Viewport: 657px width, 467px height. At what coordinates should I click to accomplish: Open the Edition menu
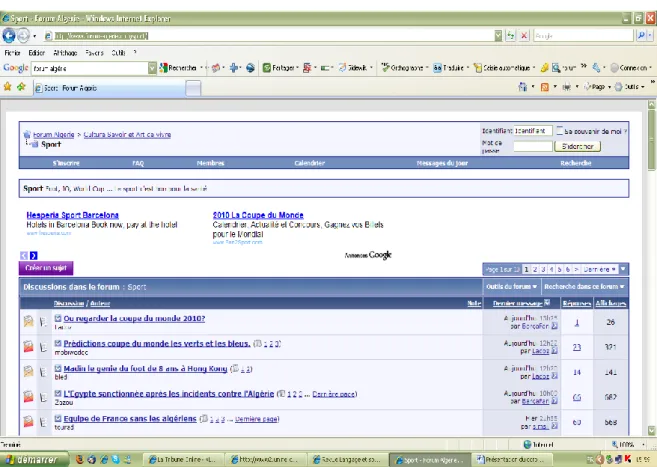pos(36,53)
